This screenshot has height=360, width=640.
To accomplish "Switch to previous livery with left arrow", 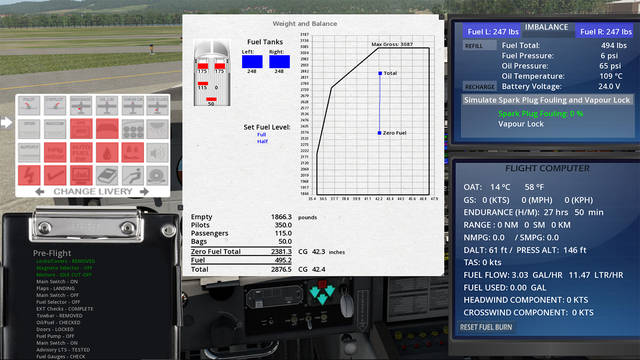I will (40, 191).
